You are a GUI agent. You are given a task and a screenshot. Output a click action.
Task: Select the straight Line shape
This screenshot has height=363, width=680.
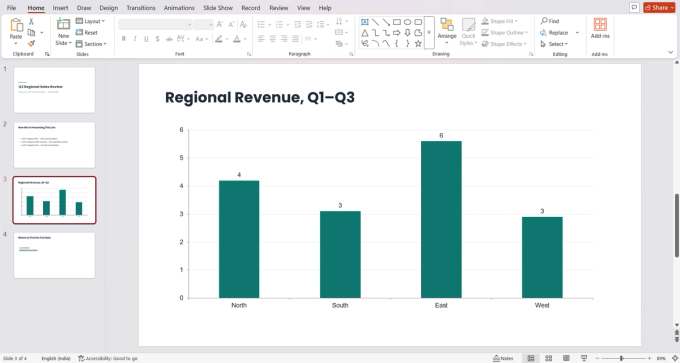(375, 22)
